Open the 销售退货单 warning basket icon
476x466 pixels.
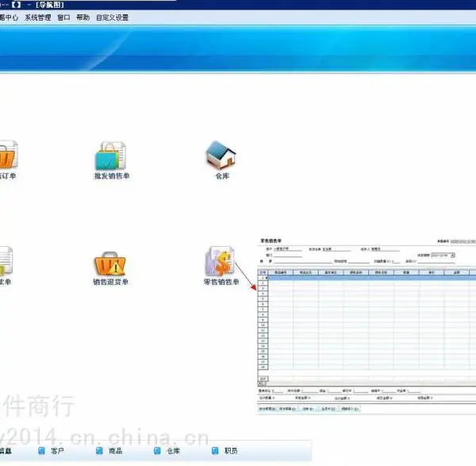[x=110, y=264]
